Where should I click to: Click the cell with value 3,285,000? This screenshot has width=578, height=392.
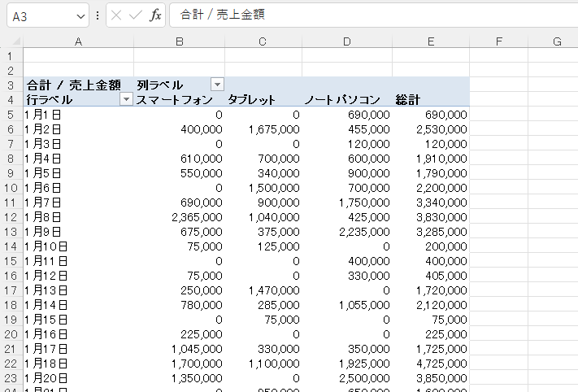click(x=431, y=232)
